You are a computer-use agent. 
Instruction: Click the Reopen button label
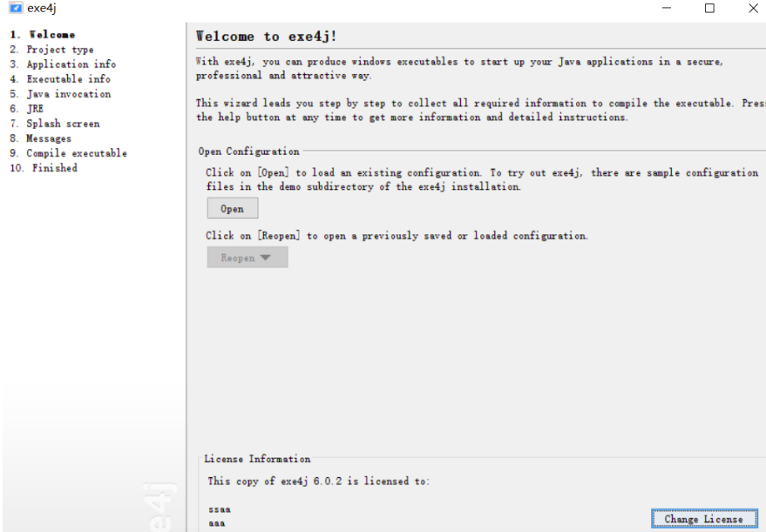(238, 258)
